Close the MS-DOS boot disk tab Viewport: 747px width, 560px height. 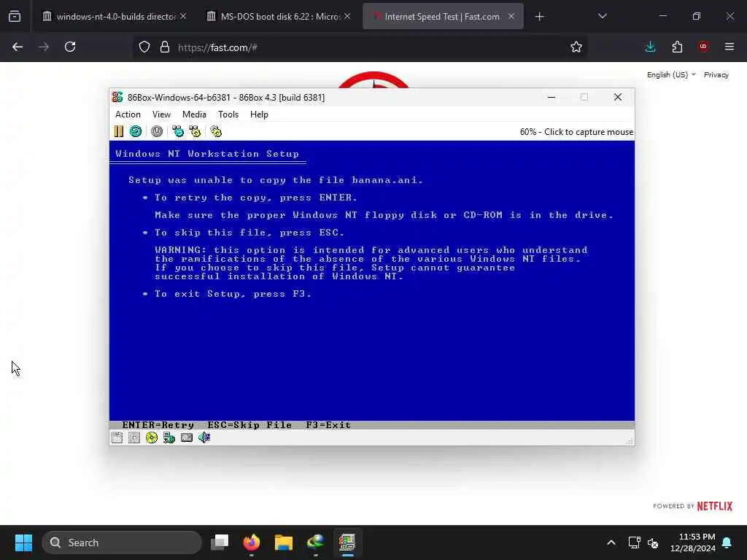[x=347, y=16]
